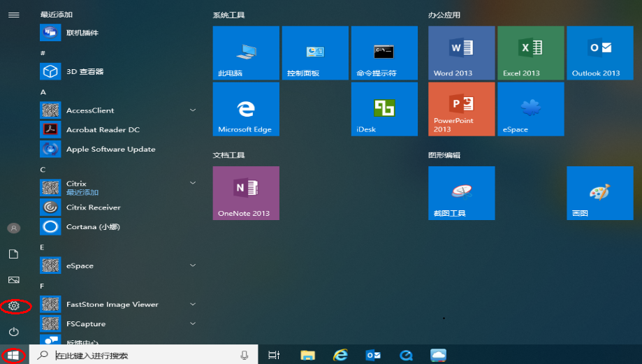642x364 pixels.
Task: Expand the AccessClient folder
Action: [192, 110]
